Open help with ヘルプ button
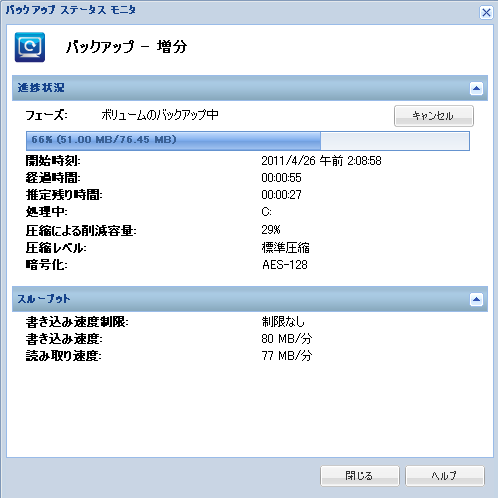This screenshot has height=498, width=498. [444, 476]
